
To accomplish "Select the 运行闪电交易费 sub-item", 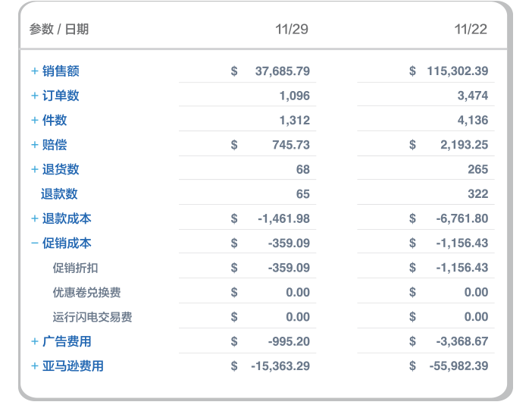I will pos(92,317).
